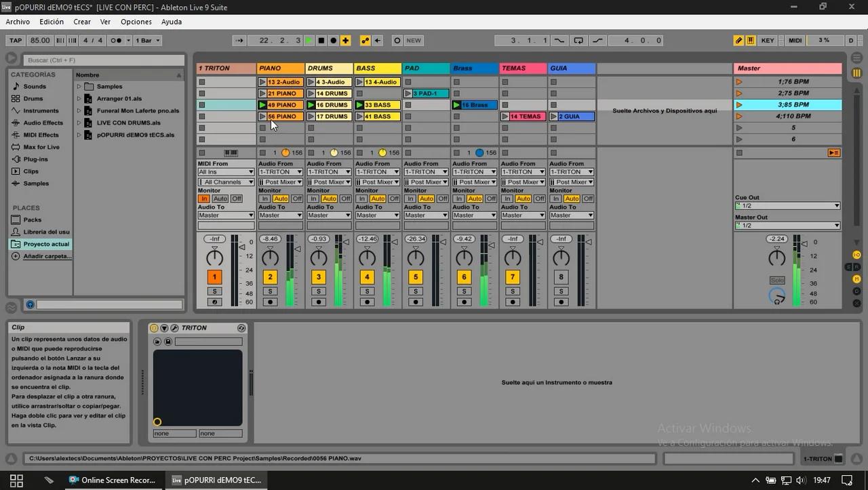This screenshot has height=490, width=868.
Task: Solo the PIANO track
Action: pyautogui.click(x=270, y=291)
